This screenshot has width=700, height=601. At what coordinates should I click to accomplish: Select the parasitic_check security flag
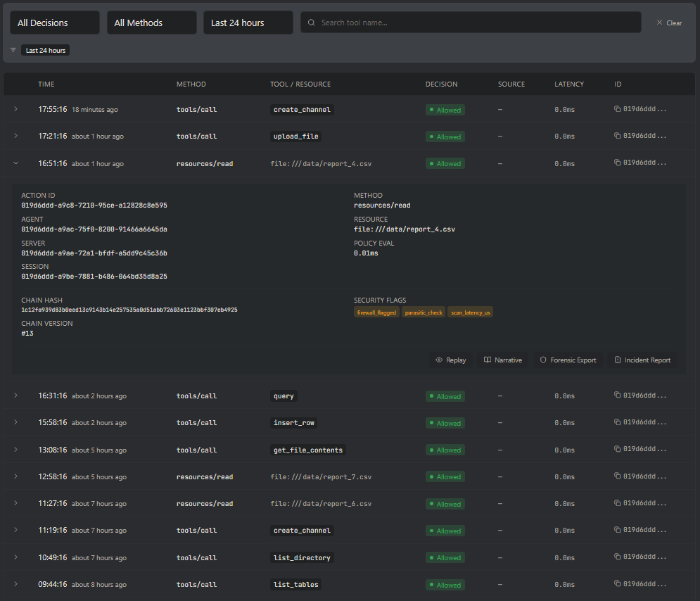pos(423,312)
